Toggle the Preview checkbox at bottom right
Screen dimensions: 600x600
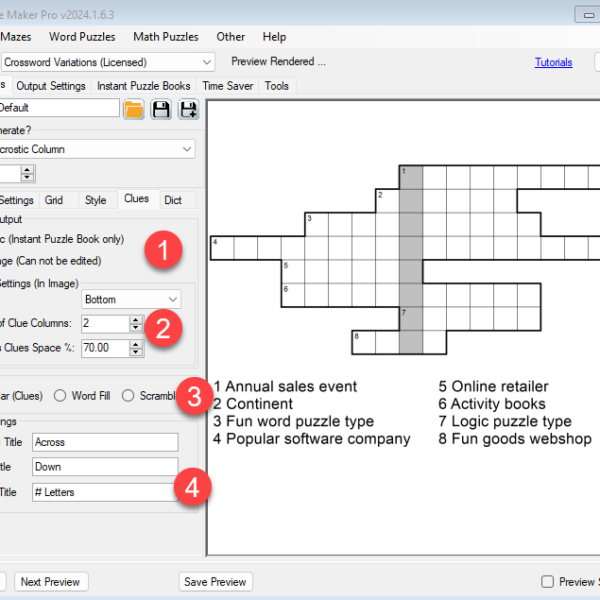547,582
